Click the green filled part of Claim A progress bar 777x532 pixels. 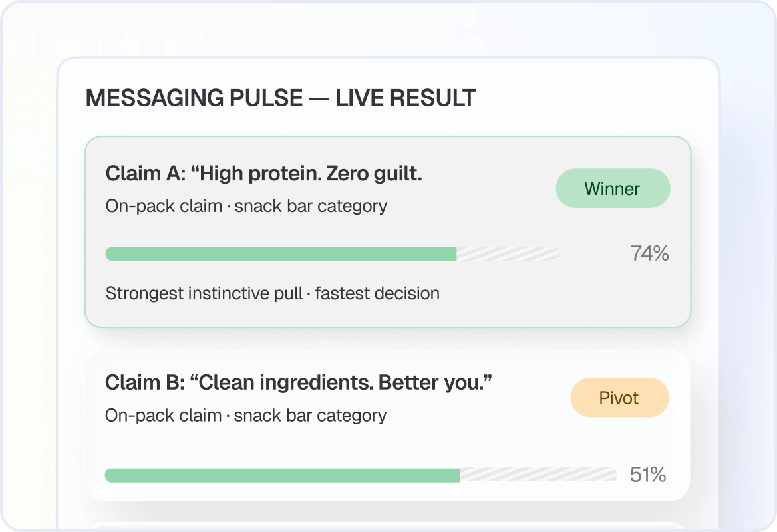281,253
